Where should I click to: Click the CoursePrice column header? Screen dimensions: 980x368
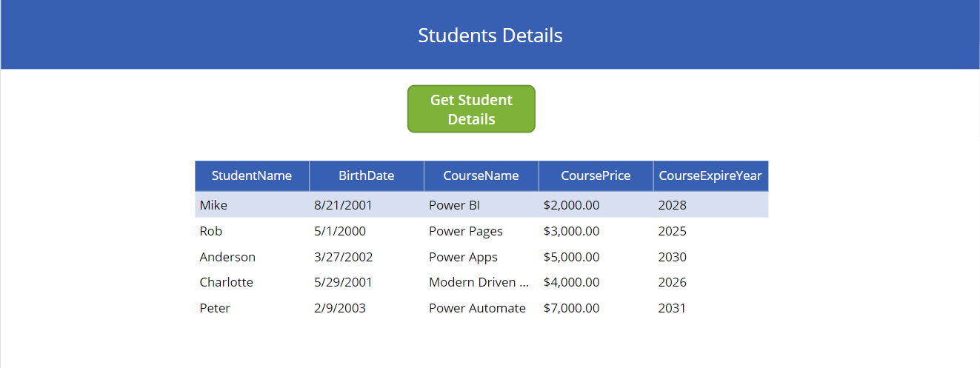coord(596,176)
